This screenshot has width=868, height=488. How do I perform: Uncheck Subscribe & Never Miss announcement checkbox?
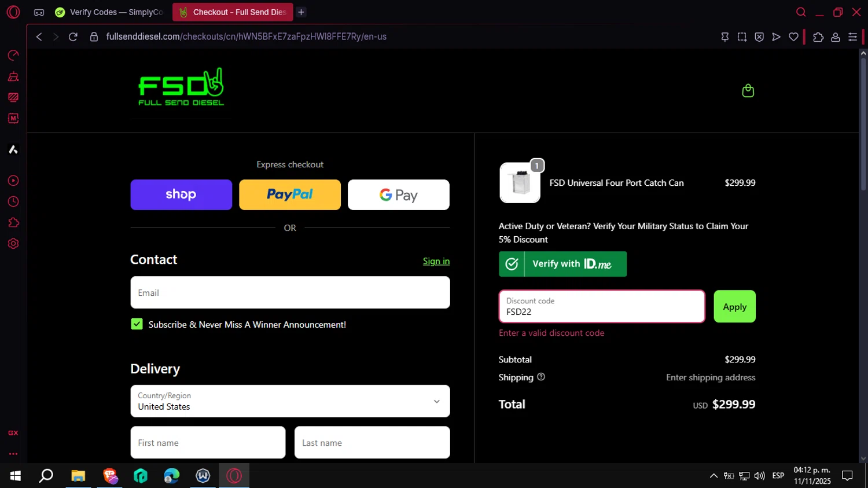click(137, 324)
